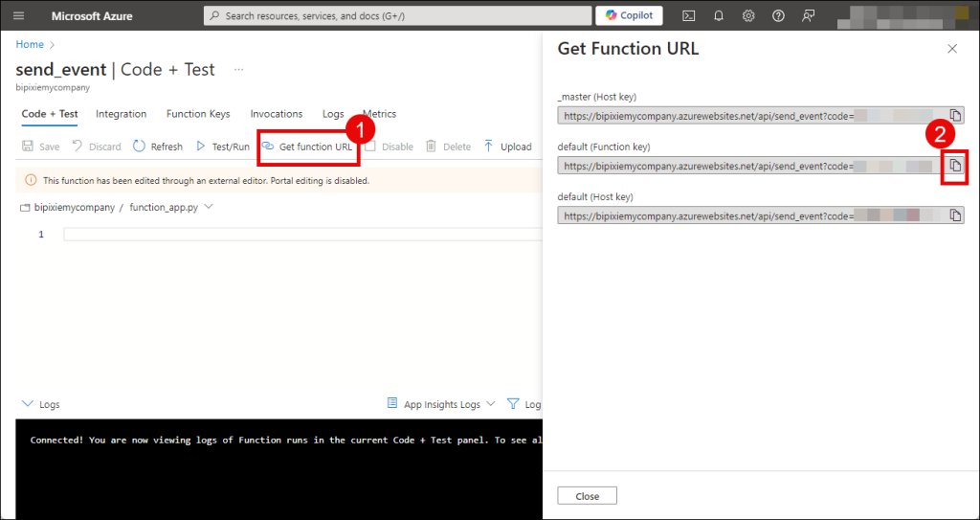Open portal settings gear

(x=748, y=16)
